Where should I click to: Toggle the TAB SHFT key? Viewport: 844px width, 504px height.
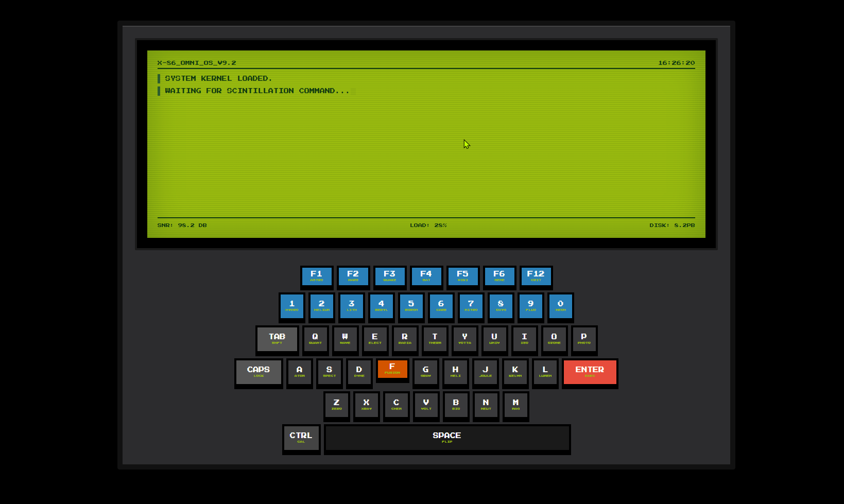coord(277,340)
